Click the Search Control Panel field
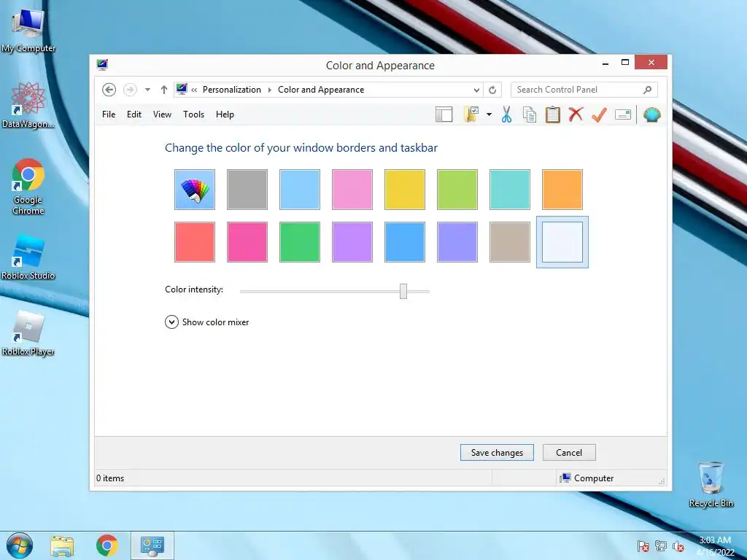This screenshot has width=747, height=560. click(x=584, y=90)
